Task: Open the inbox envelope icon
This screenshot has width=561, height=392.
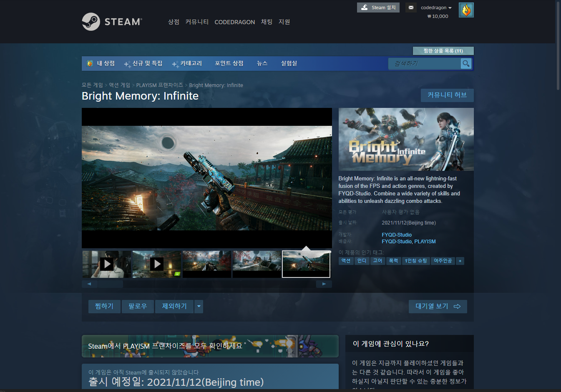Action: coord(411,7)
